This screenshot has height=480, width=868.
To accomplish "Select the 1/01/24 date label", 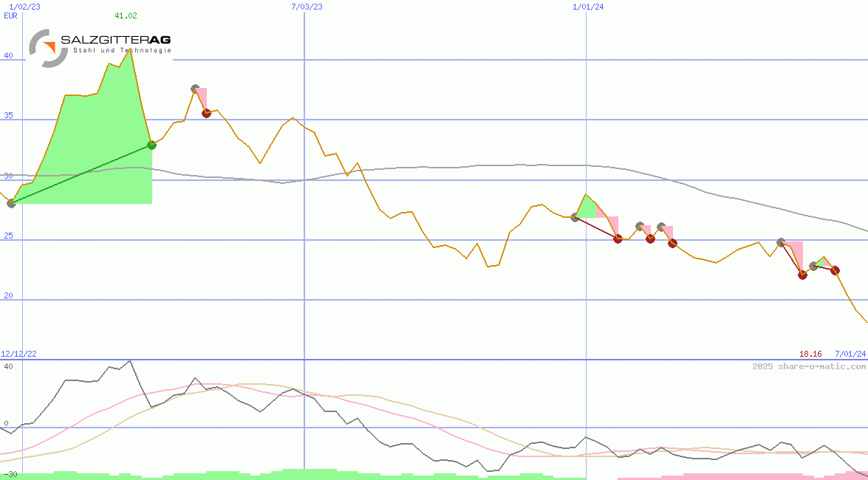I will point(588,7).
